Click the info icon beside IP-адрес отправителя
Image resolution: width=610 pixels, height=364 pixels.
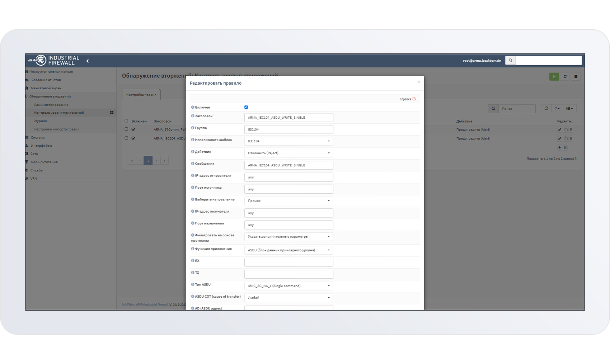pyautogui.click(x=193, y=175)
